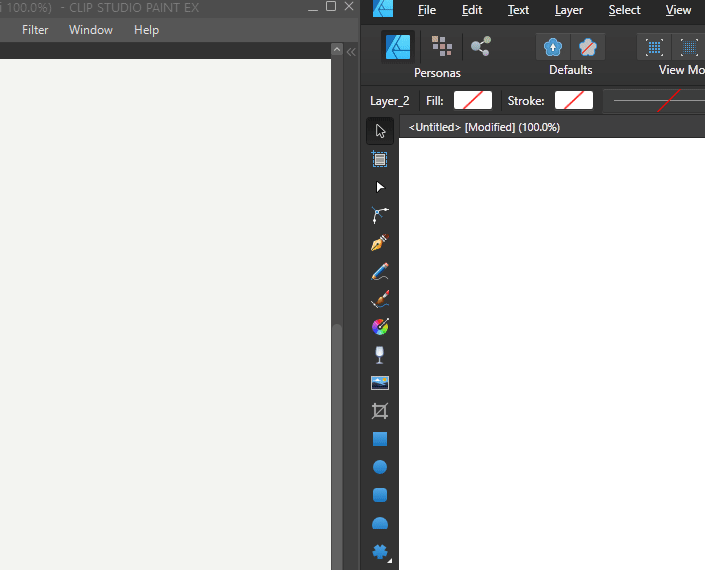The height and width of the screenshot is (570, 705).
Task: Switch to the Pixel Persona
Action: coord(440,46)
